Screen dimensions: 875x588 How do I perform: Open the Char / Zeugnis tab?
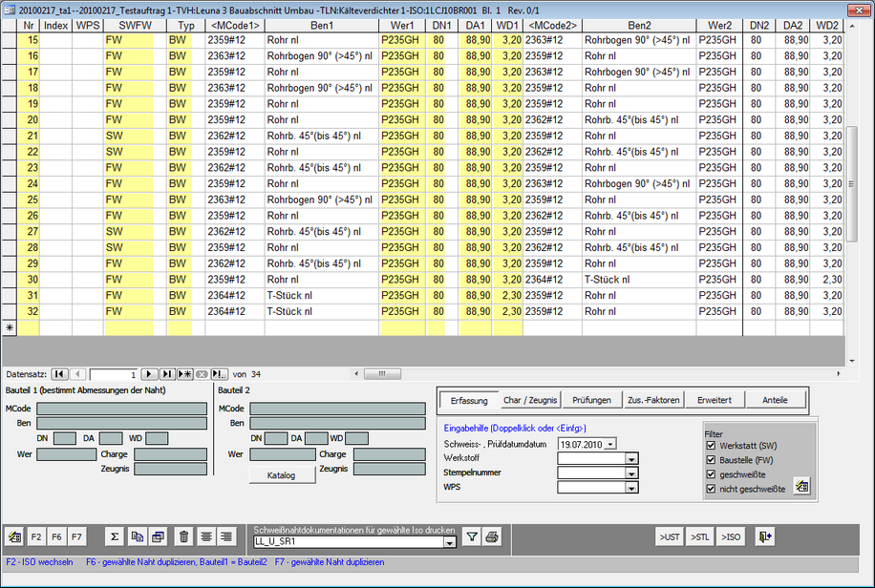click(530, 400)
